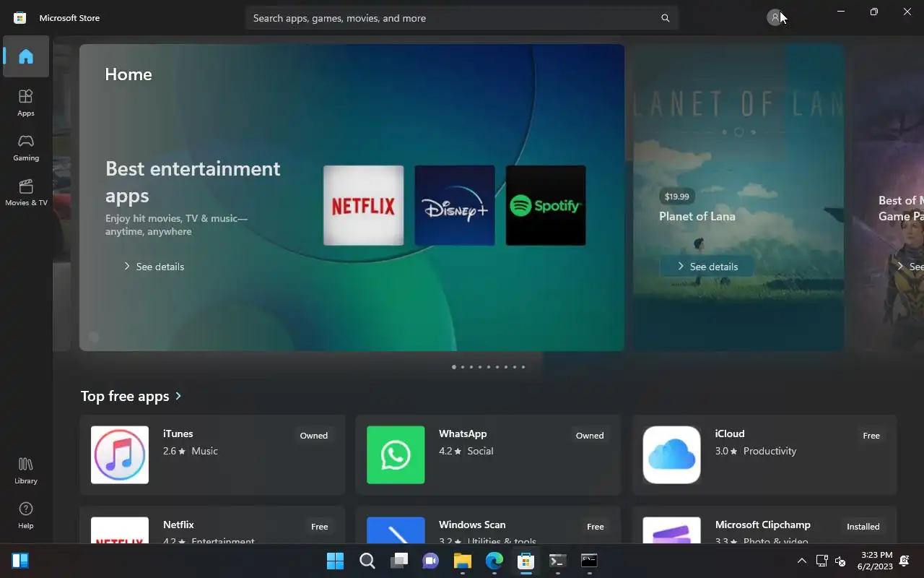Screen dimensions: 924x578
Task: Click See details under Best entertainment apps
Action: (154, 267)
